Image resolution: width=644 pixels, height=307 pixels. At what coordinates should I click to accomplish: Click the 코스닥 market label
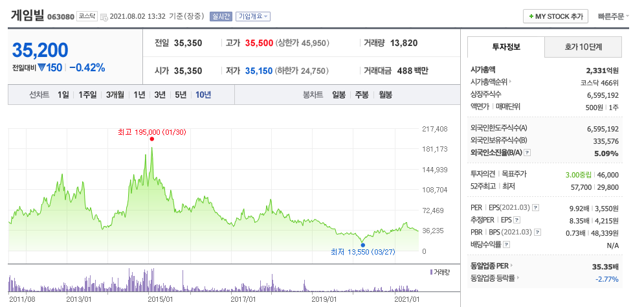pyautogui.click(x=87, y=16)
